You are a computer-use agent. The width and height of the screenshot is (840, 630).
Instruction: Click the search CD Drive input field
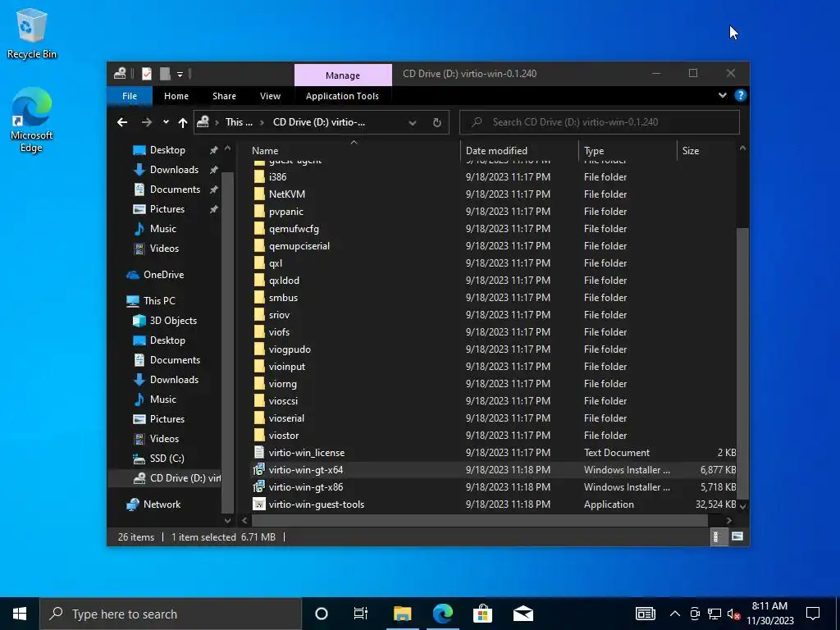coord(600,122)
